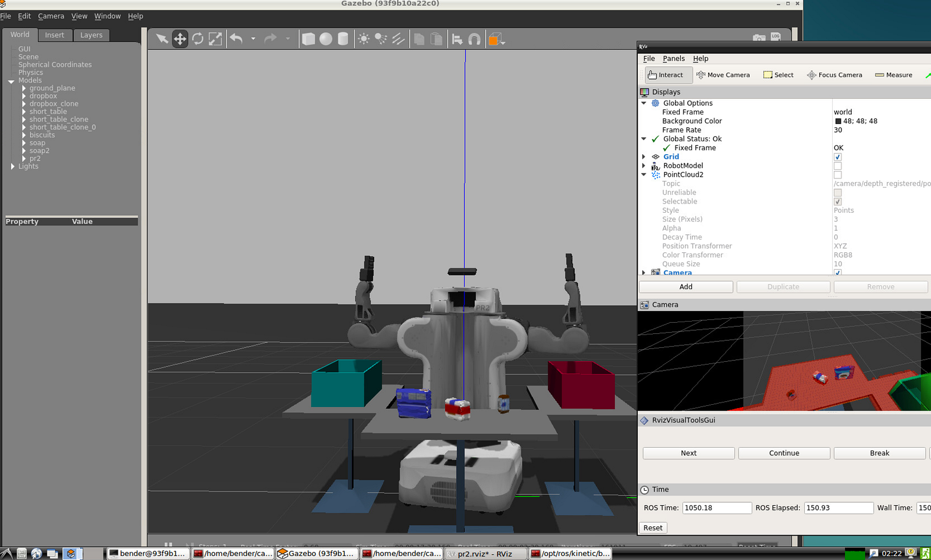Open Gazebo's Window menu
Image resolution: width=931 pixels, height=560 pixels.
pyautogui.click(x=108, y=16)
